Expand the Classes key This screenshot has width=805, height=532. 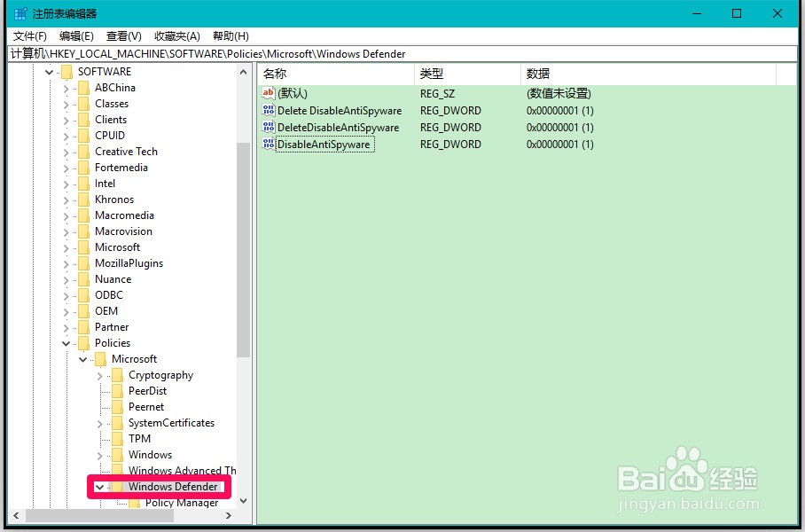tap(66, 105)
